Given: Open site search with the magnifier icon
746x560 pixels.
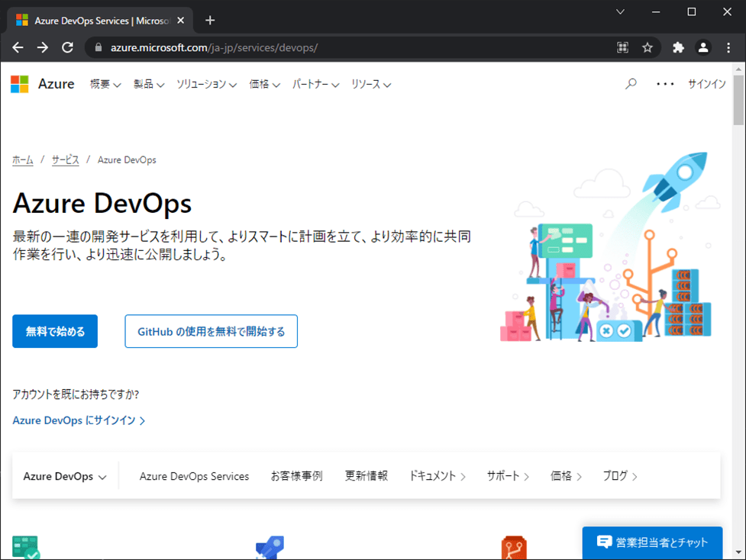Looking at the screenshot, I should [631, 84].
